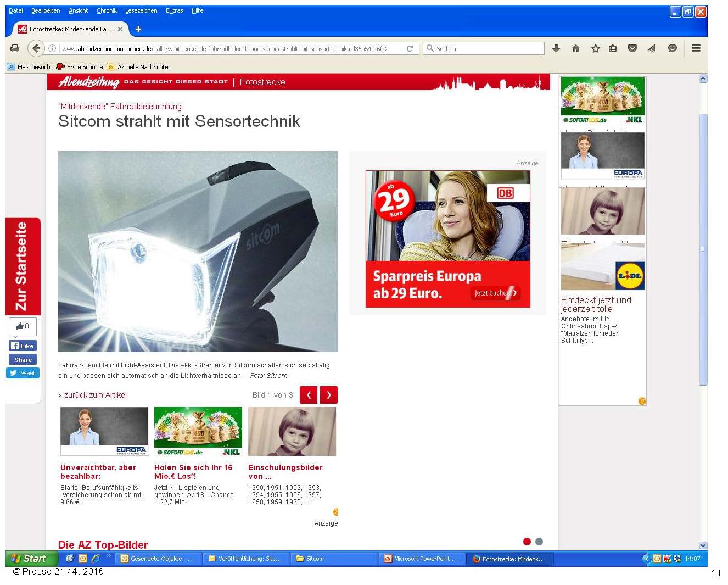Click the vertical scrollbar thumb
Image resolution: width=728 pixels, height=585 pixels.
[x=703, y=250]
